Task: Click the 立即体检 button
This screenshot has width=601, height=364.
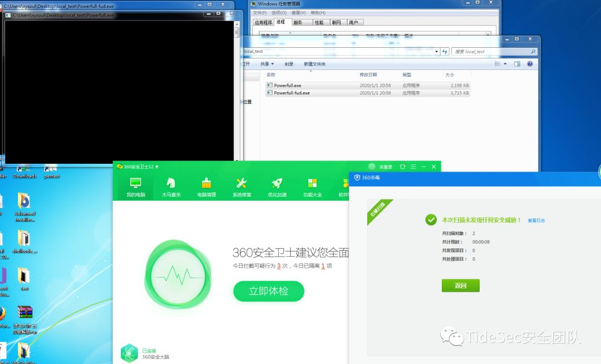Action: pos(269,291)
